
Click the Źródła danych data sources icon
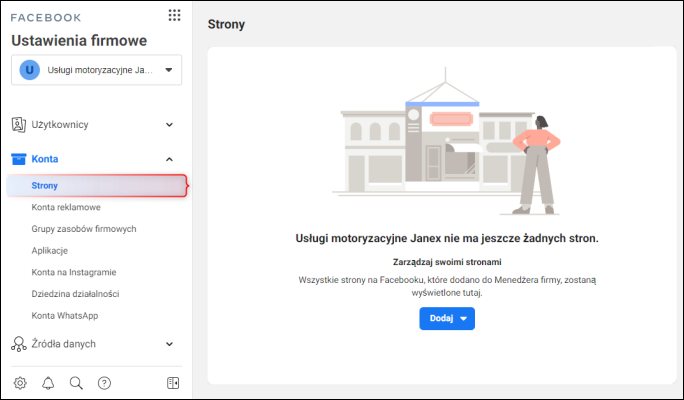[18, 344]
